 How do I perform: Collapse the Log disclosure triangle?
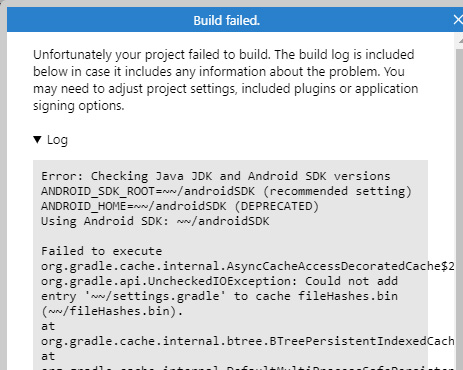click(37, 140)
